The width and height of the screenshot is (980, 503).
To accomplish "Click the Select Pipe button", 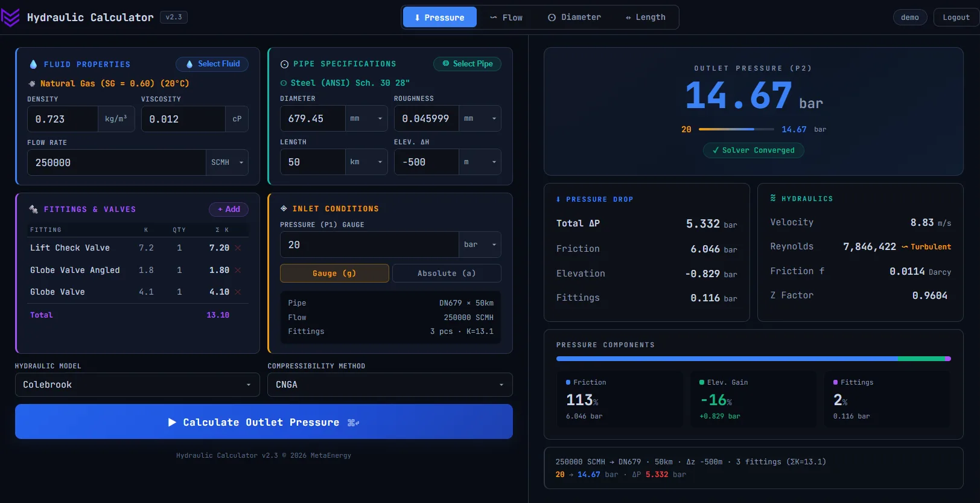I will [468, 64].
